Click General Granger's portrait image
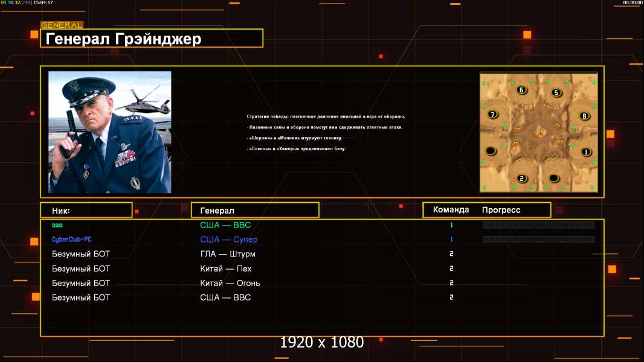644x362 pixels. point(110,132)
